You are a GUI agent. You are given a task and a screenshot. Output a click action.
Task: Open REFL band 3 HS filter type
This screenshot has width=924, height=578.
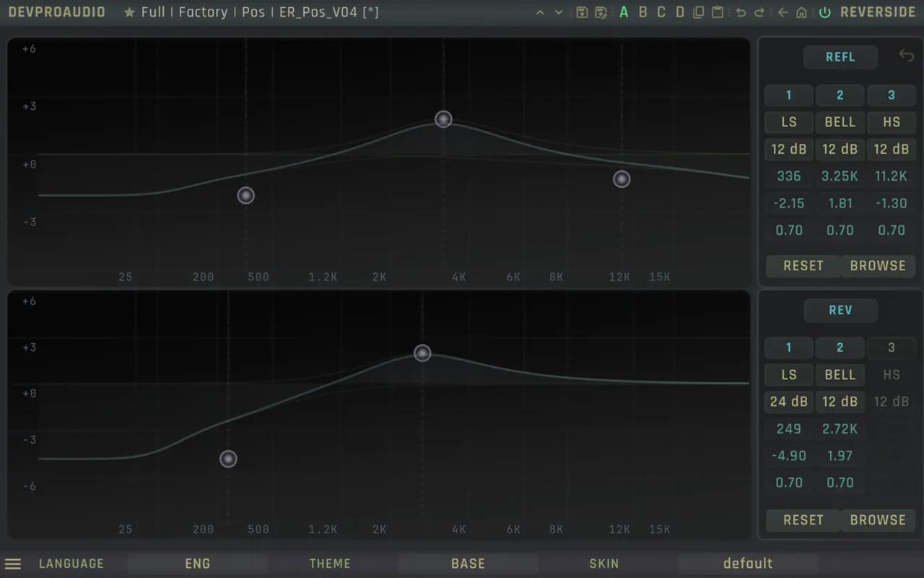[891, 122]
